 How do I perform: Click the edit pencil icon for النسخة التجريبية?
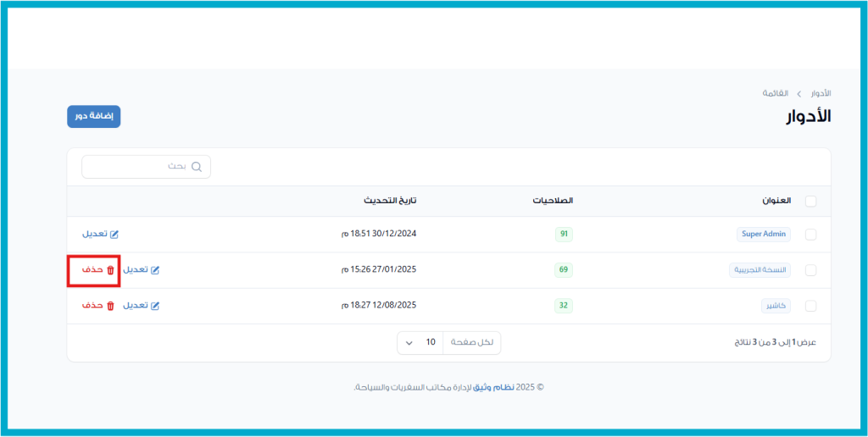coord(155,270)
